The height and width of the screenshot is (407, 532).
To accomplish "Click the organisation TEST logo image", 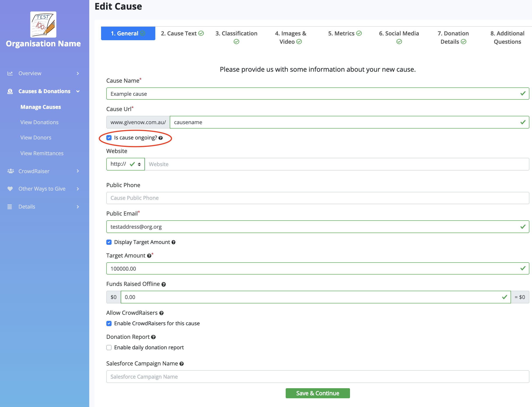I will click(x=43, y=24).
